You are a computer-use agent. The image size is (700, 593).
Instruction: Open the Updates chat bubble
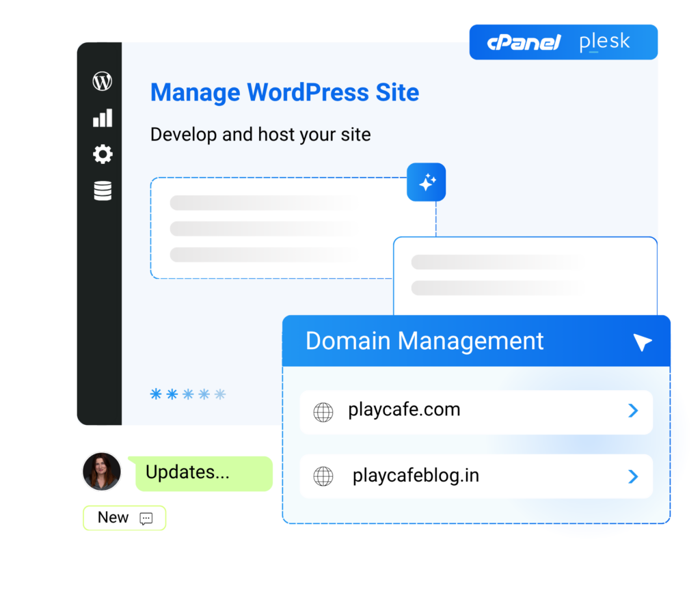199,472
